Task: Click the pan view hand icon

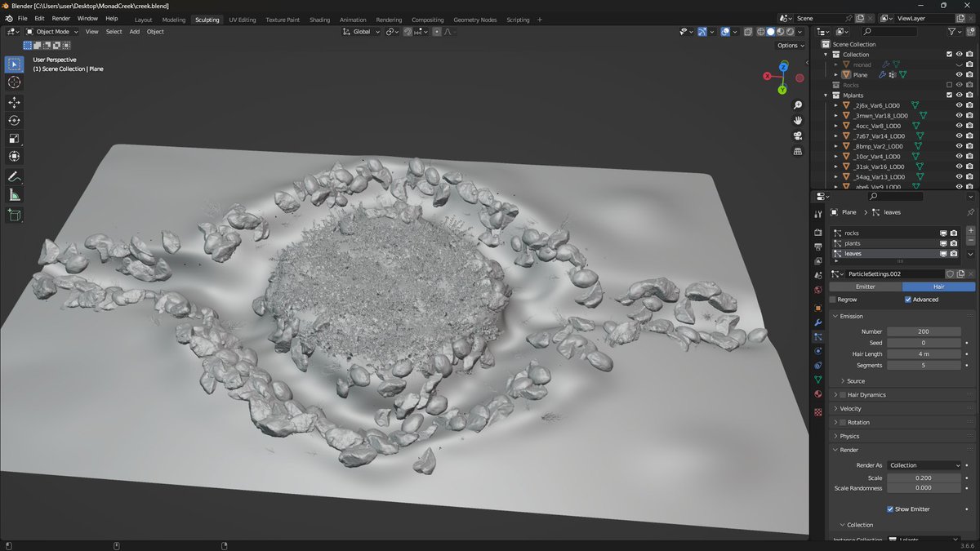Action: point(798,120)
